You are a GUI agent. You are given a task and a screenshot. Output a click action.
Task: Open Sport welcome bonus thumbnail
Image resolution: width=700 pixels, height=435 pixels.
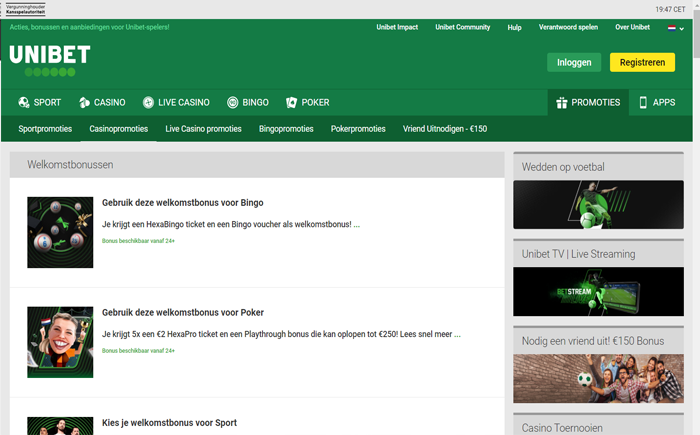pyautogui.click(x=60, y=426)
